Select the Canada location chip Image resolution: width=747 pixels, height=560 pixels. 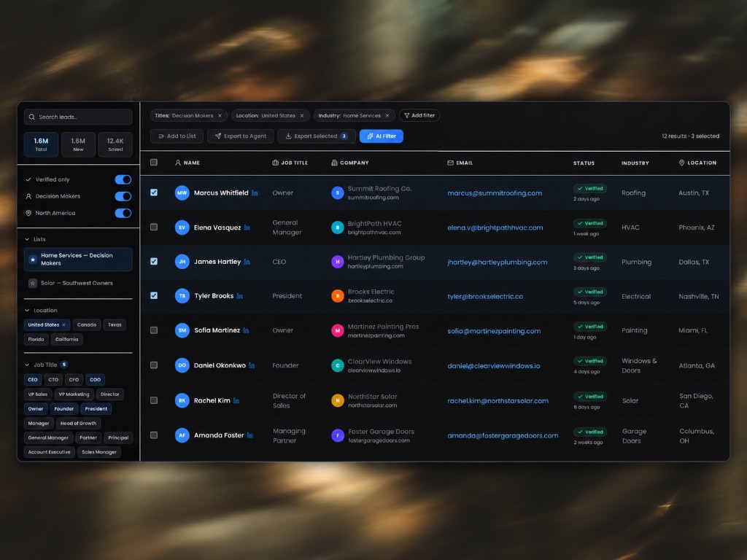(x=87, y=324)
